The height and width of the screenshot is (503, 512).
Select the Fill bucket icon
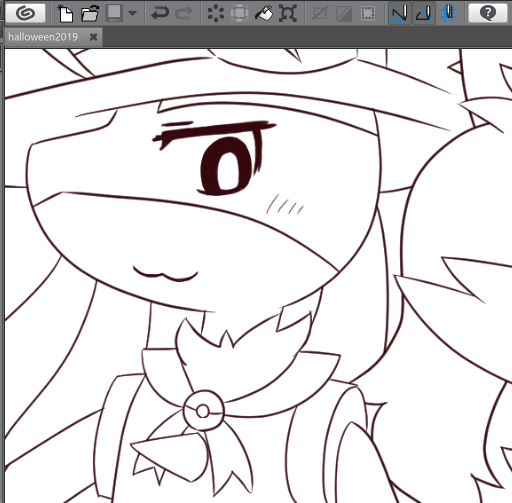[263, 13]
